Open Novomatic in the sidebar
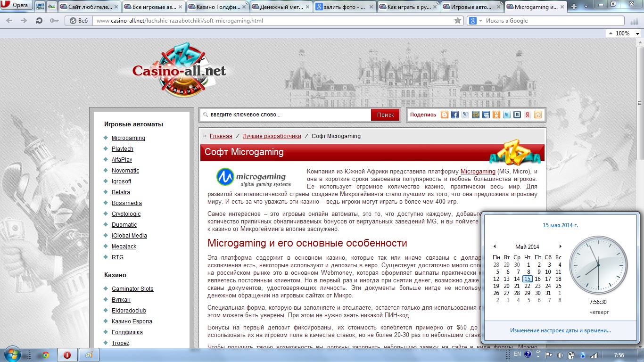The image size is (644, 362). point(125,171)
